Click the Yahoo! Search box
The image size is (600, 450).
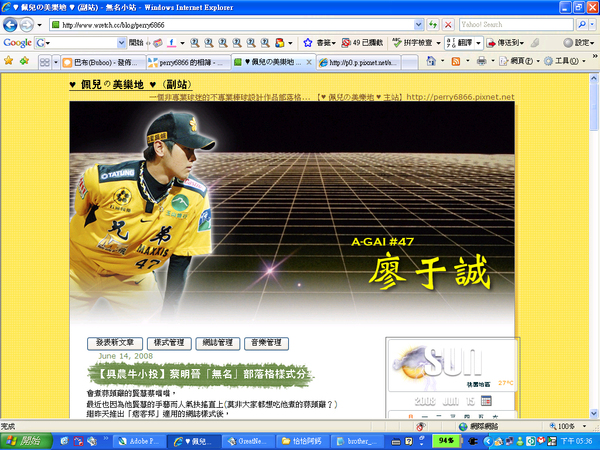click(x=516, y=25)
